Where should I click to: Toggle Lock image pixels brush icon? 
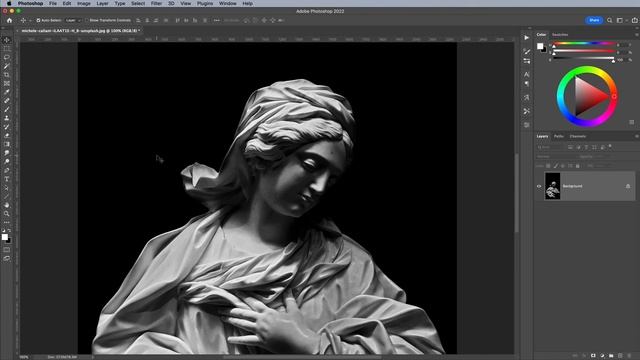coord(556,166)
